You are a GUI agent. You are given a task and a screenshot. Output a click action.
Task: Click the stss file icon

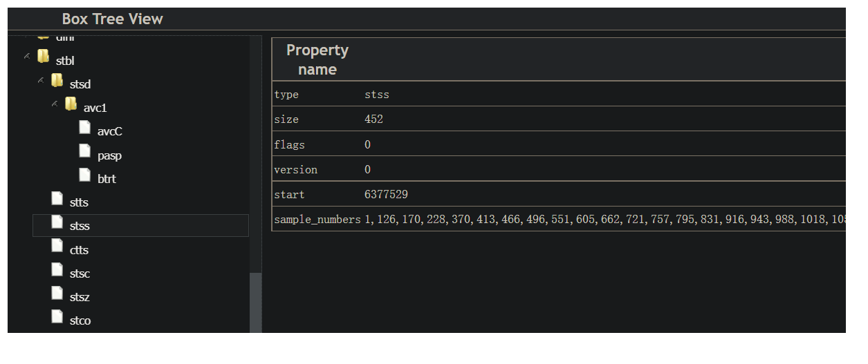pos(57,222)
